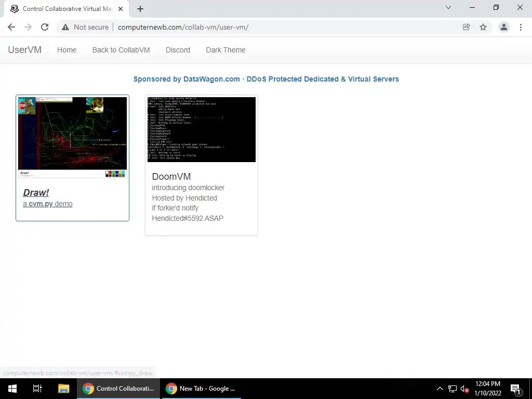Reload the current page
The height and width of the screenshot is (399, 532).
(45, 27)
